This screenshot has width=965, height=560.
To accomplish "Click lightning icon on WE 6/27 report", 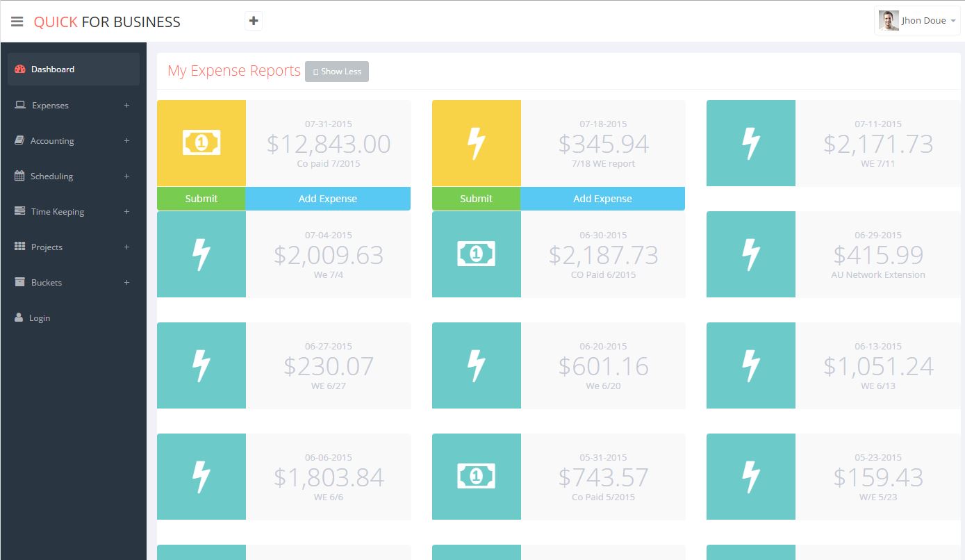I will pyautogui.click(x=201, y=365).
